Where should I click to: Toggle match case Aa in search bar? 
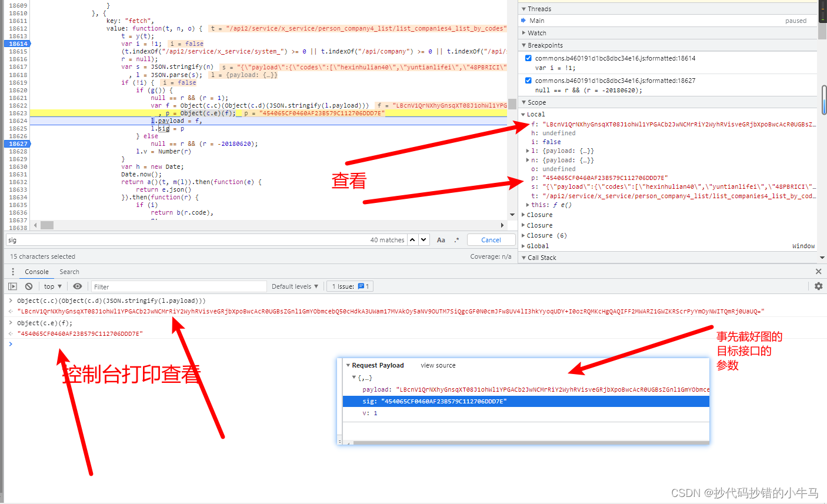point(441,240)
